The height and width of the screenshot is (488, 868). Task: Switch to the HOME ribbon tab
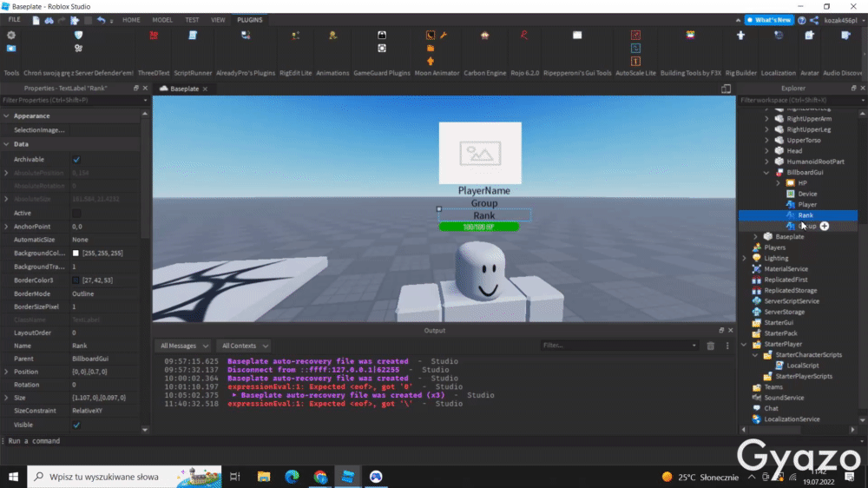131,20
